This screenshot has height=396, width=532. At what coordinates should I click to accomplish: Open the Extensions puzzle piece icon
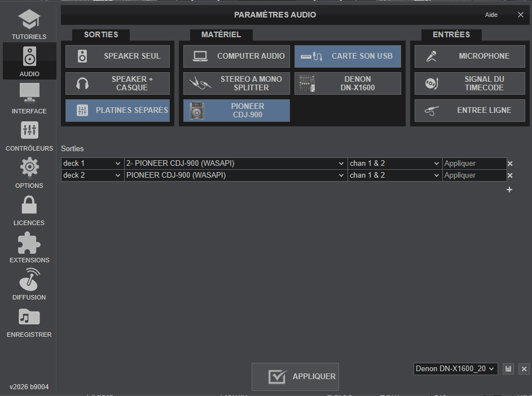pos(29,243)
